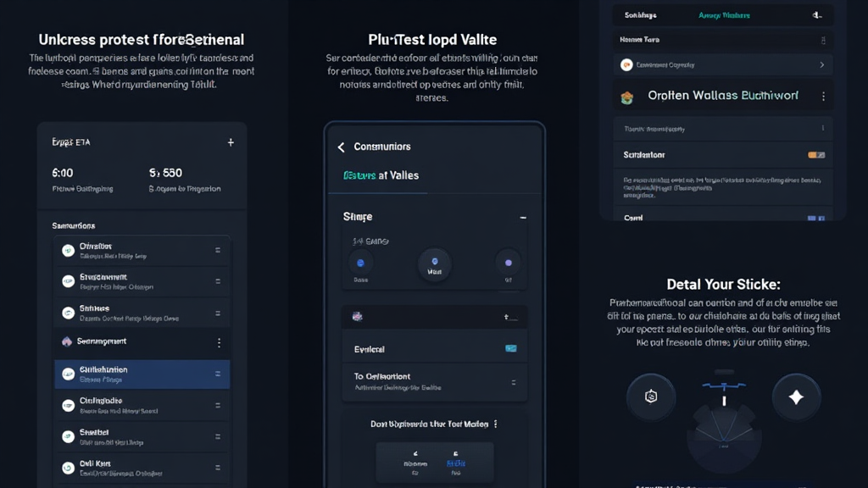Click the right-most purple dot icon in Stimge card
This screenshot has height=488, width=868.
[x=509, y=263]
